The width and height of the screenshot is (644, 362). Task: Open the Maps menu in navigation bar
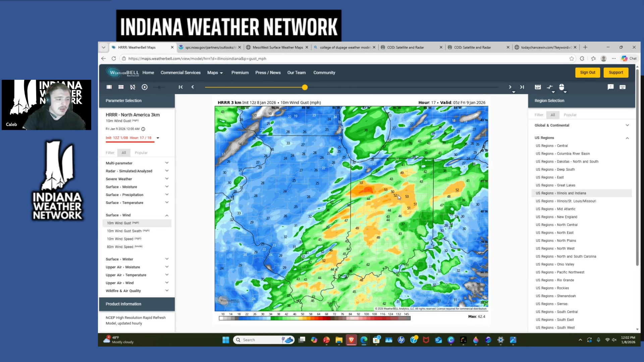215,73
